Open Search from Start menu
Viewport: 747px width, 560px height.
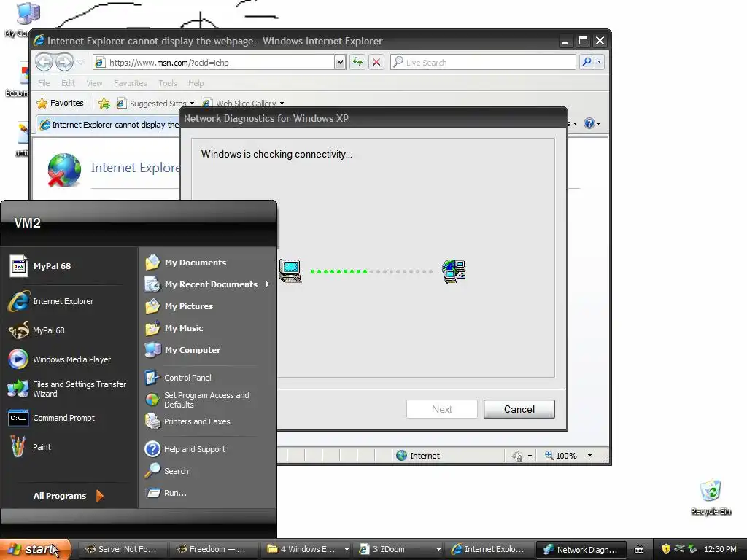207,471
